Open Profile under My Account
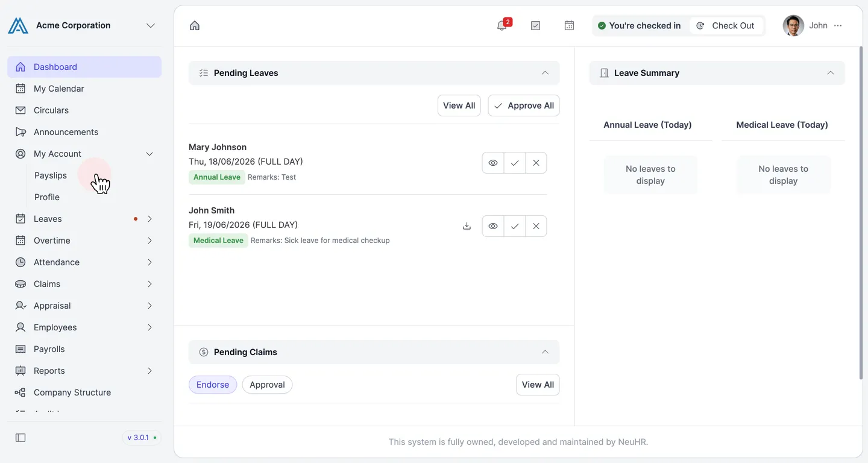This screenshot has height=463, width=868. click(x=47, y=197)
